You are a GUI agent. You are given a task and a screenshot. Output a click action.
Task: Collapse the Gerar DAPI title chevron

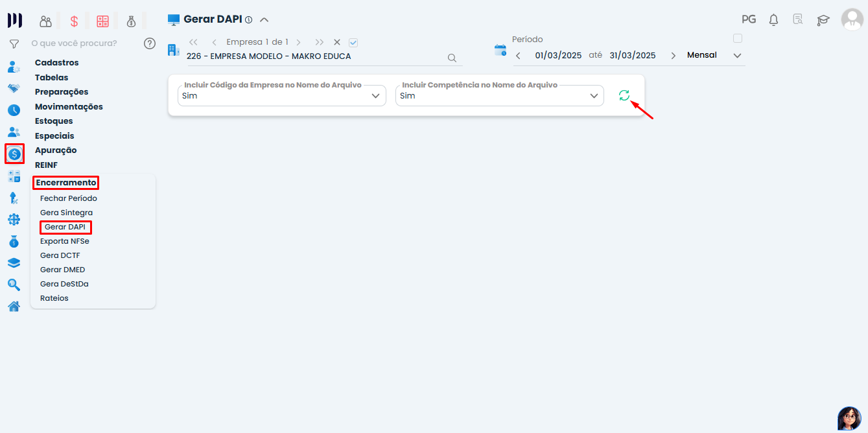pos(264,19)
